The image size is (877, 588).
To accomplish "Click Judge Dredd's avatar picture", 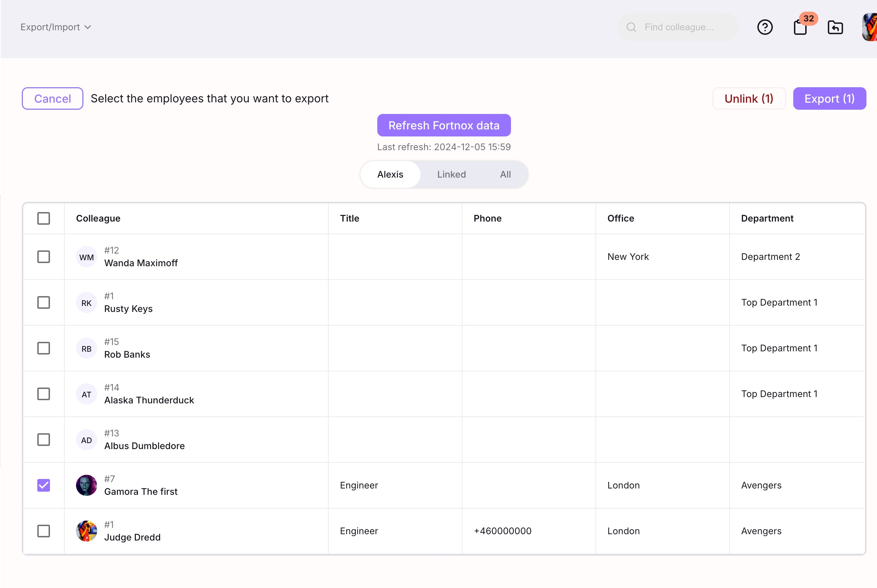I will (x=86, y=531).
